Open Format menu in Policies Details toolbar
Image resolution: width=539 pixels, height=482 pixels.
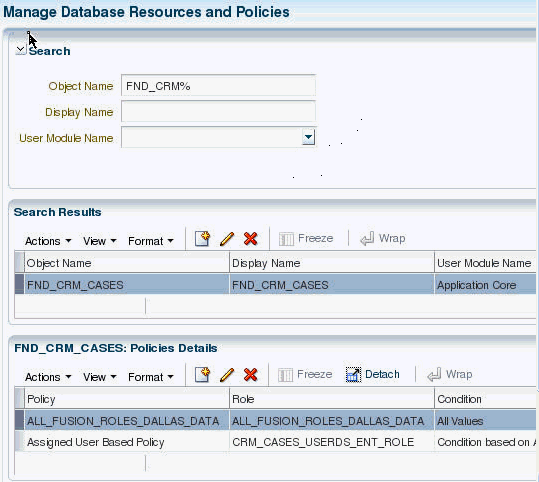tap(151, 377)
